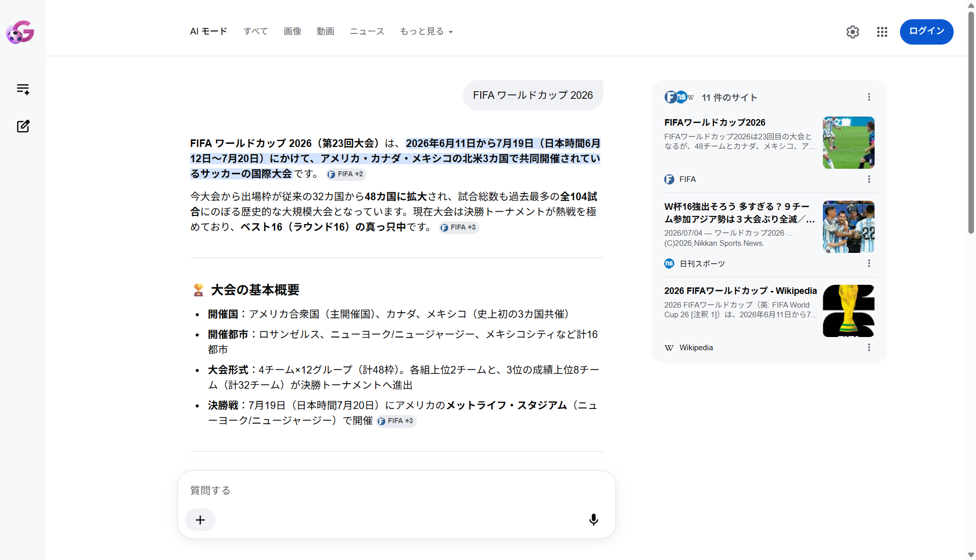Click the 11 件のサイト sources header
976x560 pixels.
(729, 97)
